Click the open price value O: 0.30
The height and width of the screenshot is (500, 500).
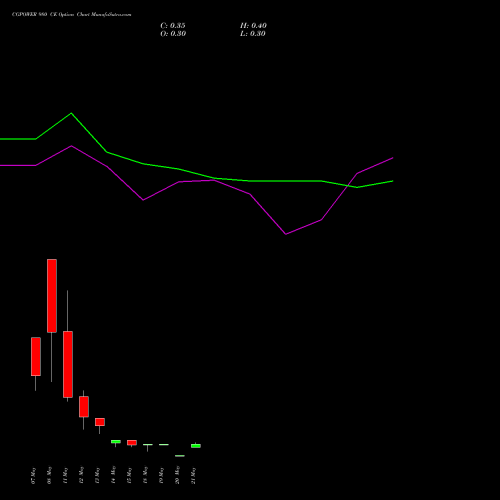pyautogui.click(x=173, y=34)
